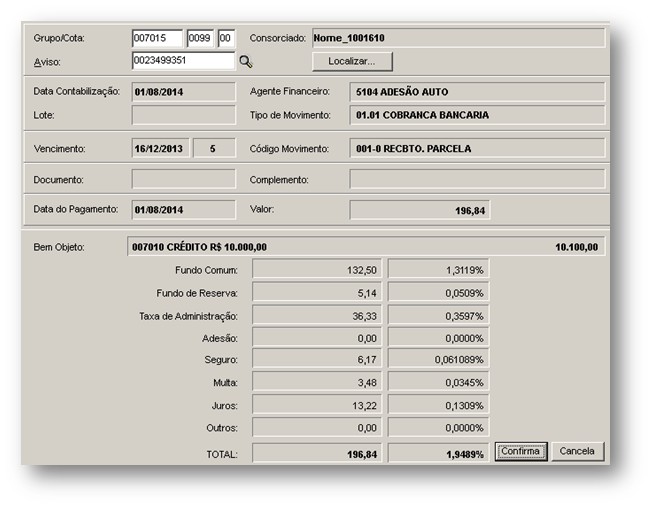This screenshot has width=652, height=507.
Task: Click Juros amount 13,22
Action: [x=317, y=405]
